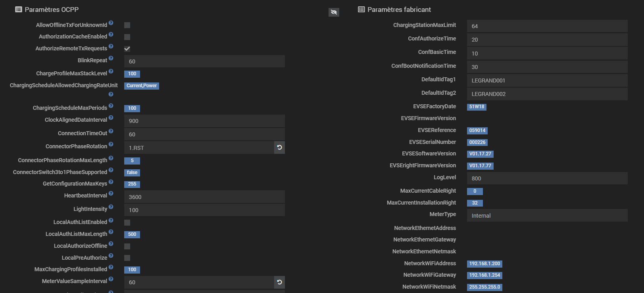The image size is (644, 293).
Task: Focus the LogLevel field showing 800
Action: (547, 178)
